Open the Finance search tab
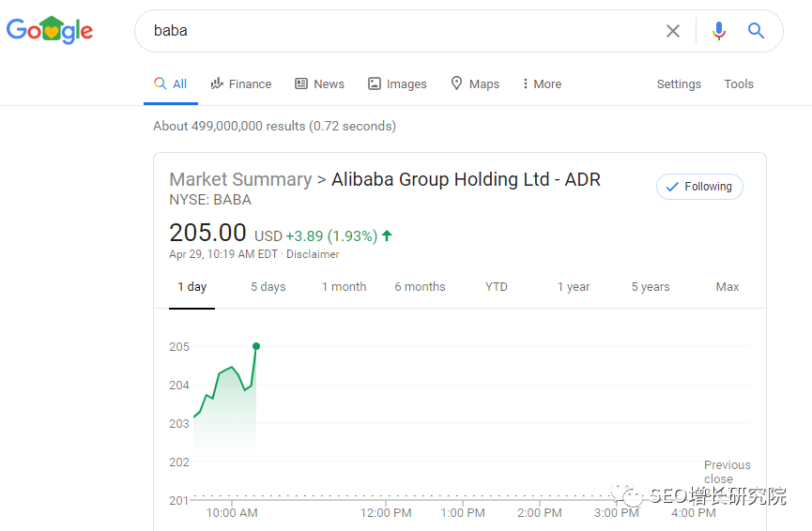 (x=241, y=84)
